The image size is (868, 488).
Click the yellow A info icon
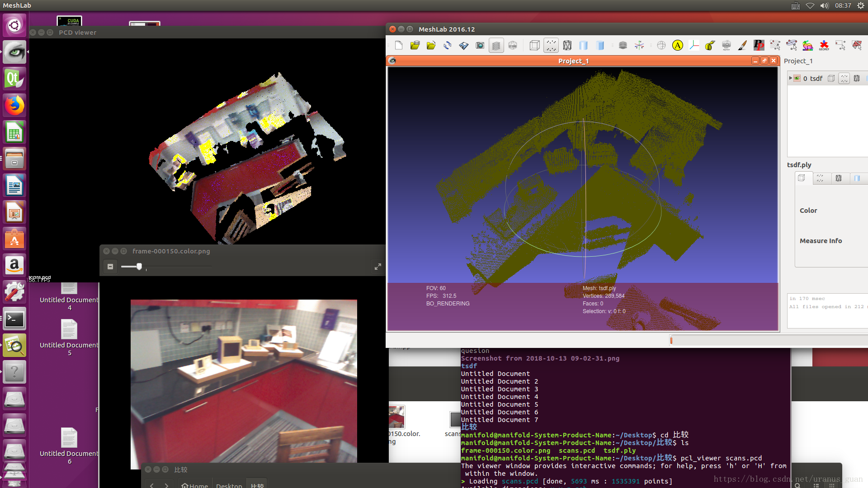pyautogui.click(x=677, y=45)
